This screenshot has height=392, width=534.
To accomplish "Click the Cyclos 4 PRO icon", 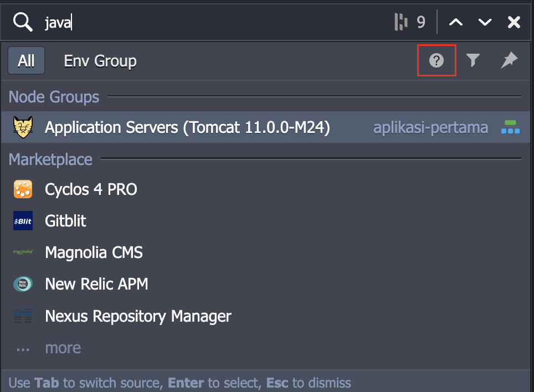I will 23,189.
